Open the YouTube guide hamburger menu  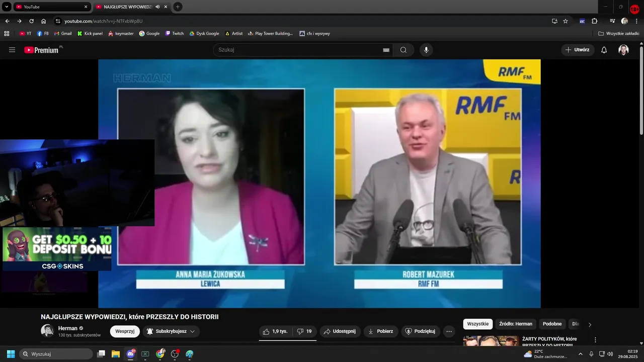[x=12, y=50]
